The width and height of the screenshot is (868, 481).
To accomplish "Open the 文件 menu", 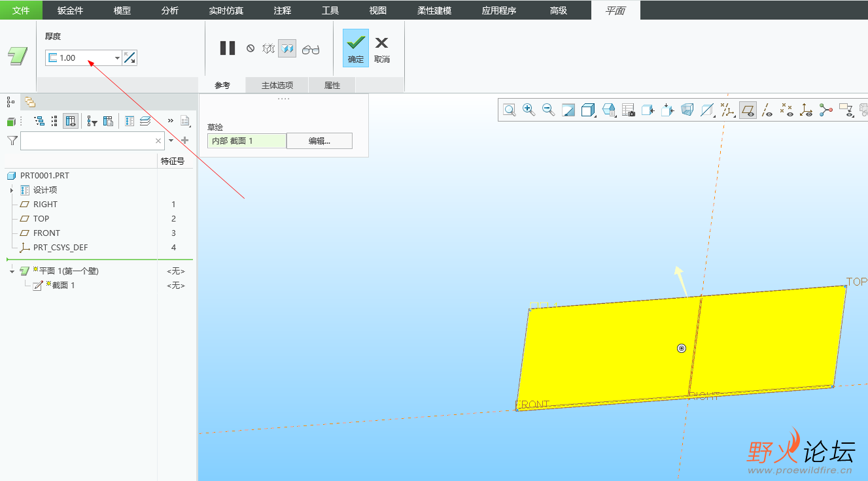I will click(x=21, y=10).
